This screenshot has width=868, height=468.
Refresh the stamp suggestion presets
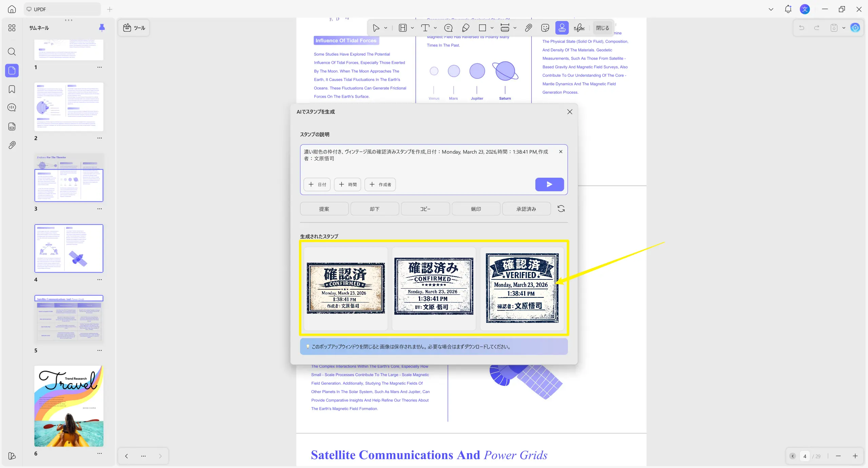pos(561,209)
